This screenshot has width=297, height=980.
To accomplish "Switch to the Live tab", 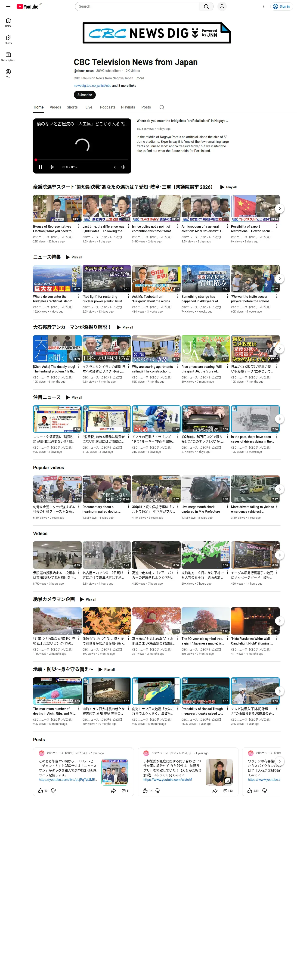I will pyautogui.click(x=89, y=107).
